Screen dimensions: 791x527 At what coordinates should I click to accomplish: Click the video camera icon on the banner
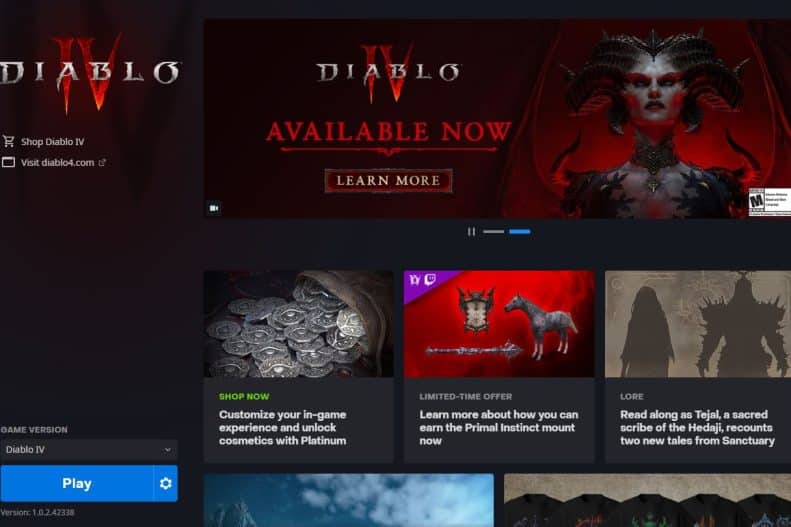[x=214, y=208]
